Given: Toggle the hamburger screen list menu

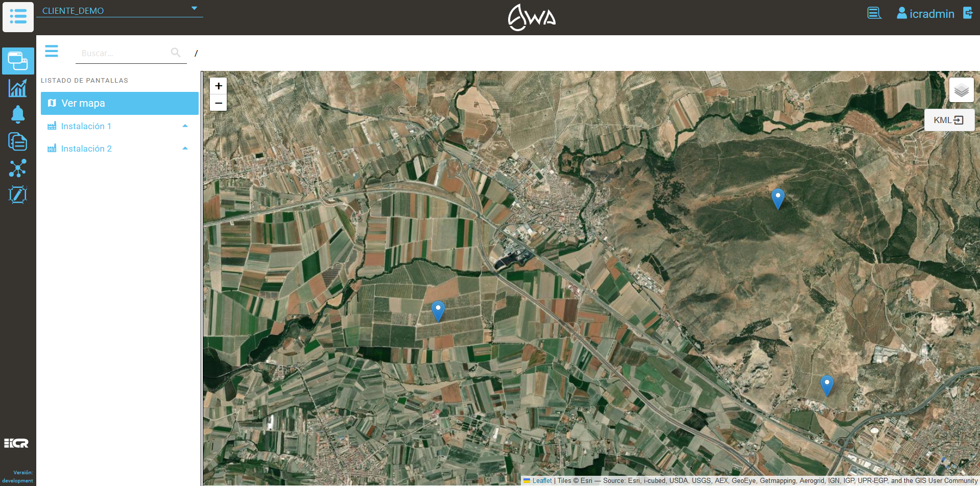Looking at the screenshot, I should point(52,51).
